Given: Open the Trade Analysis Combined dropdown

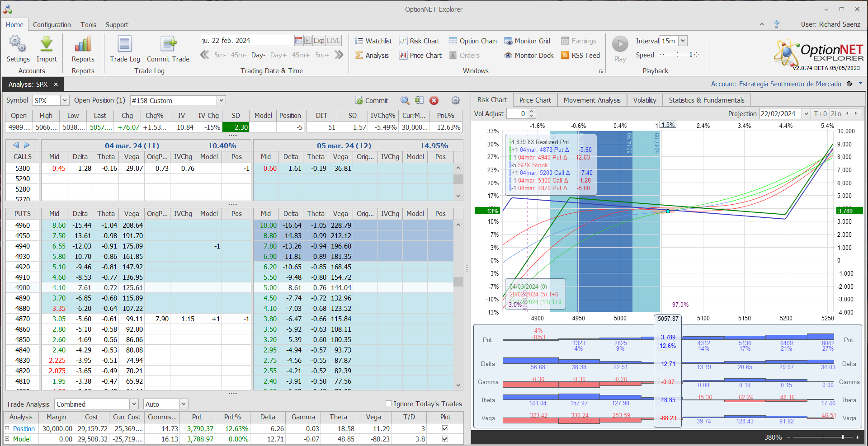Looking at the screenshot, I should 134,404.
